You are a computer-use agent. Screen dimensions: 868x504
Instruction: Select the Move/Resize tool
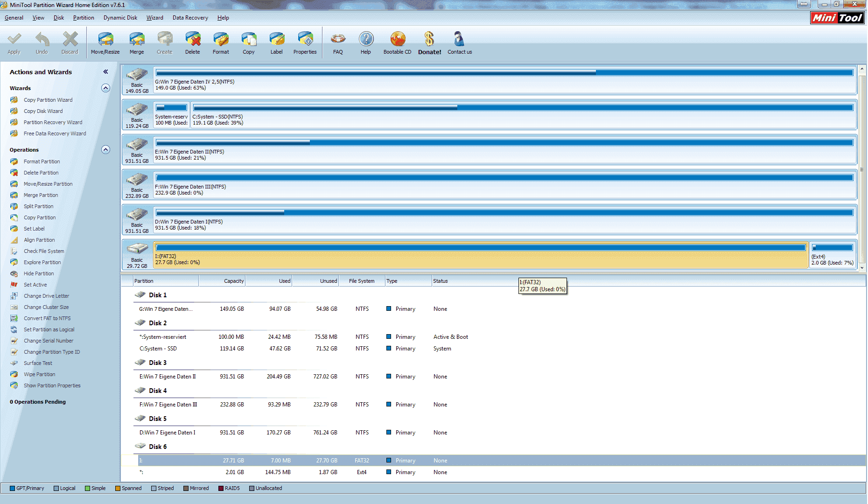click(105, 43)
